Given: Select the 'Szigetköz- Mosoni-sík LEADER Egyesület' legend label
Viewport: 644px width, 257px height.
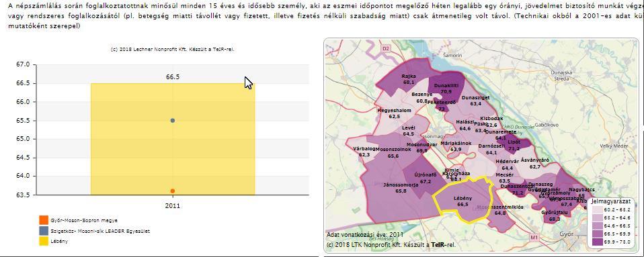Looking at the screenshot, I should point(100,232).
